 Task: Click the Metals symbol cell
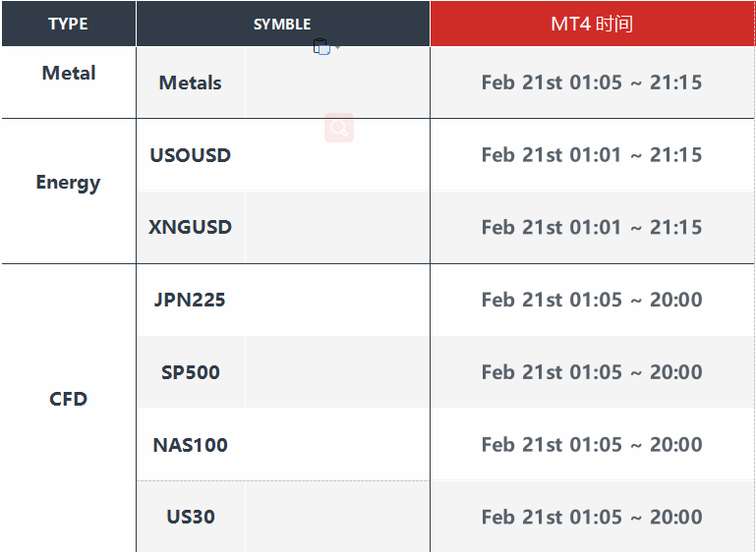pos(191,83)
